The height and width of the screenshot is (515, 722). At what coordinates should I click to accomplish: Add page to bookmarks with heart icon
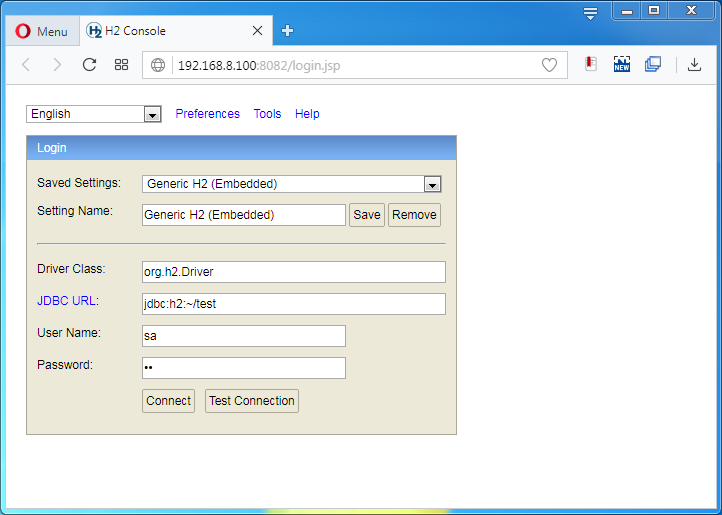click(x=549, y=65)
